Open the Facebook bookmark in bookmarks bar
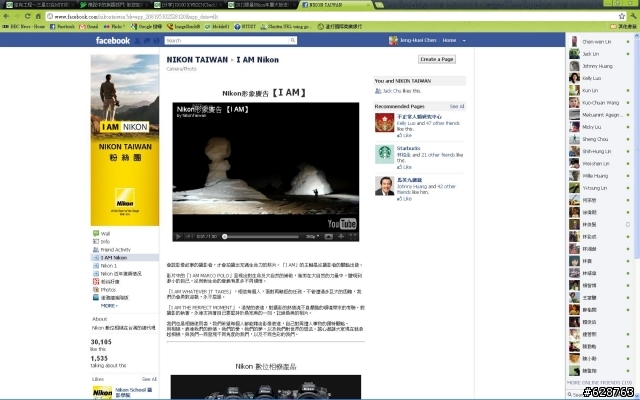The image size is (640, 400). tap(62, 27)
